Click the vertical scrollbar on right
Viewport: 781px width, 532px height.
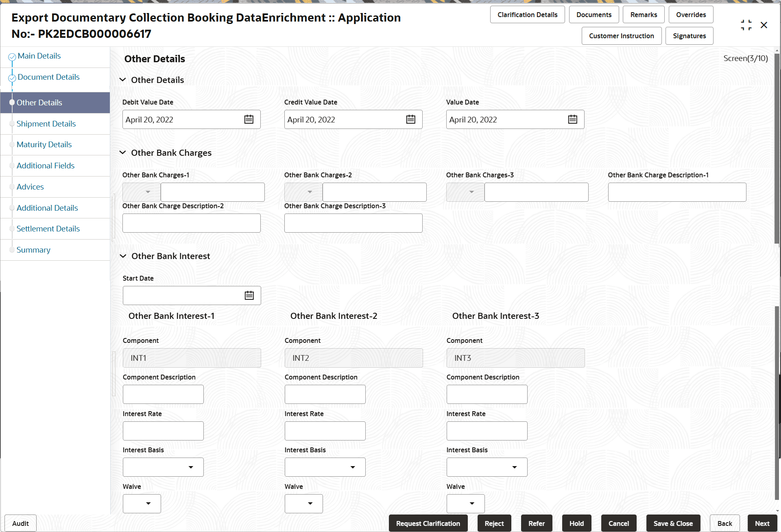coord(777,148)
